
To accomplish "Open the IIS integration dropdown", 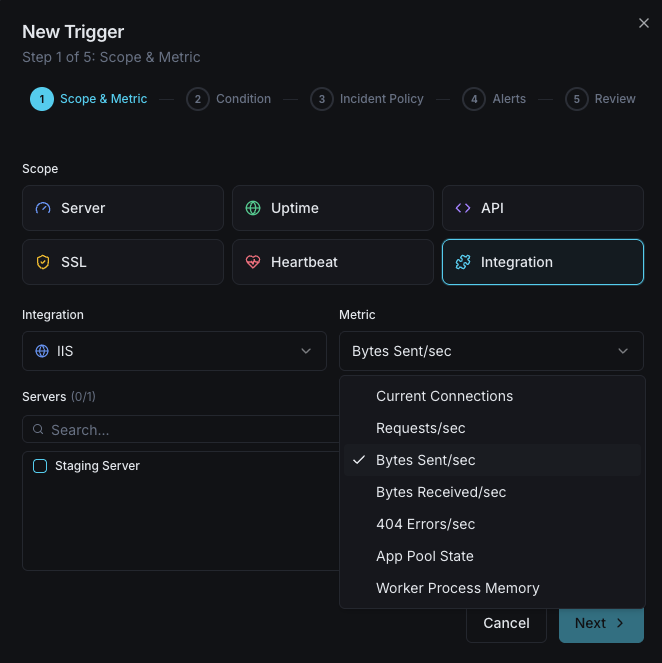I will (174, 351).
